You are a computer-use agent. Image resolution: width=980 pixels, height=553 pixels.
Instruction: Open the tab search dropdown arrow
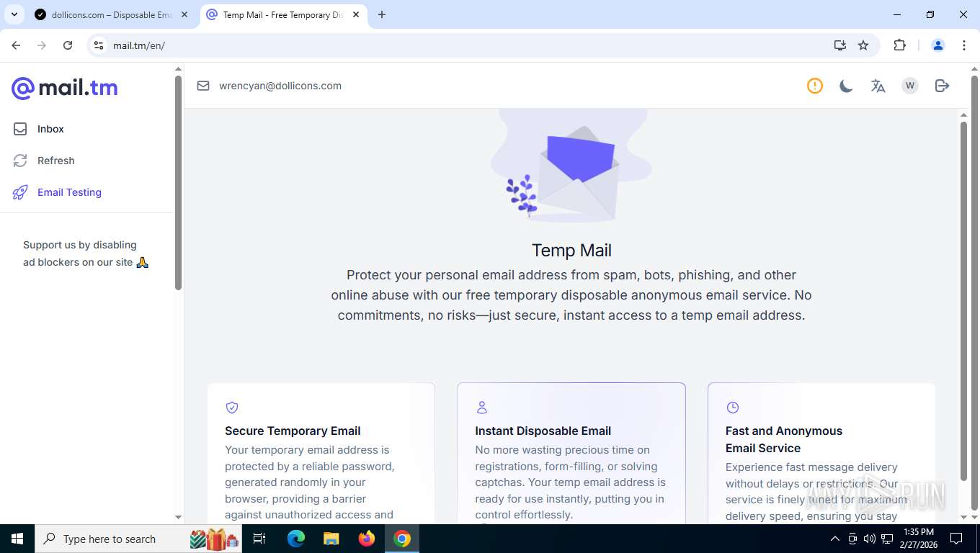[x=14, y=14]
